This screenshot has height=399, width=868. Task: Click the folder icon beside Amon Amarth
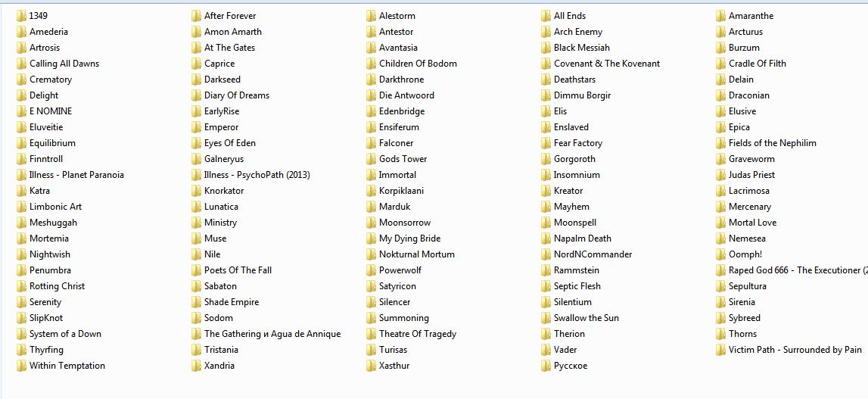click(x=197, y=32)
